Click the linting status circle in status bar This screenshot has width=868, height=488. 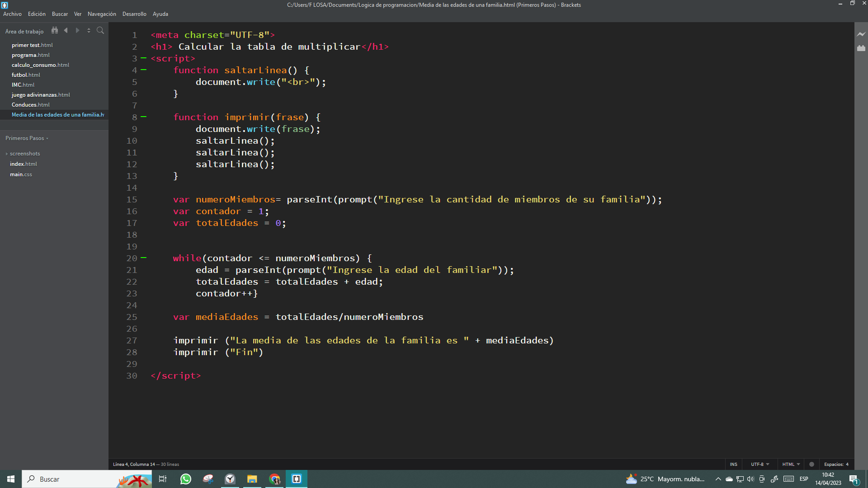[811, 465]
